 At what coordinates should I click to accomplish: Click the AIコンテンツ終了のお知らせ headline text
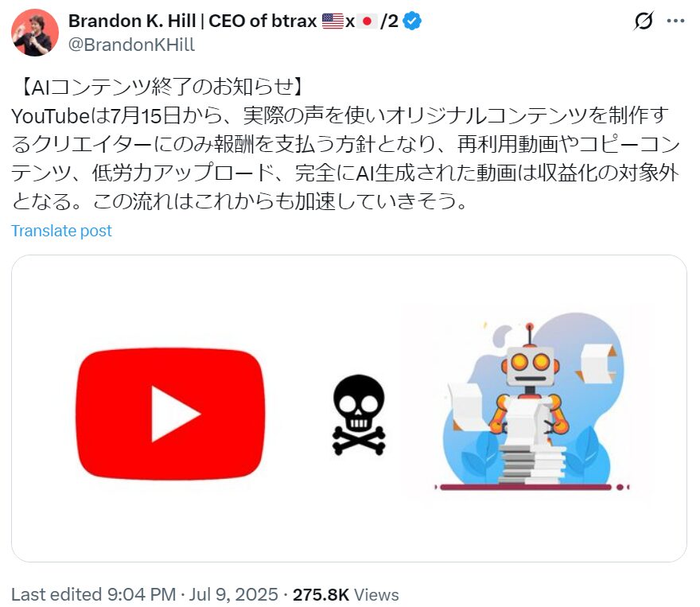pos(162,87)
